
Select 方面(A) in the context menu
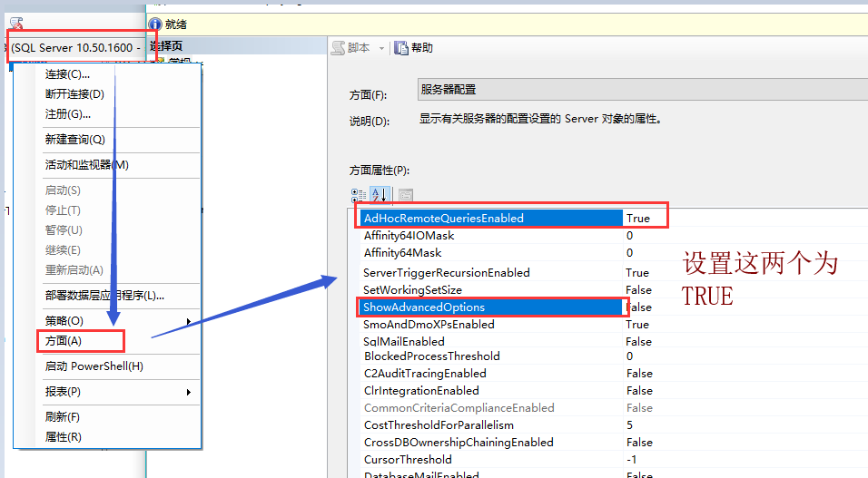click(x=64, y=341)
